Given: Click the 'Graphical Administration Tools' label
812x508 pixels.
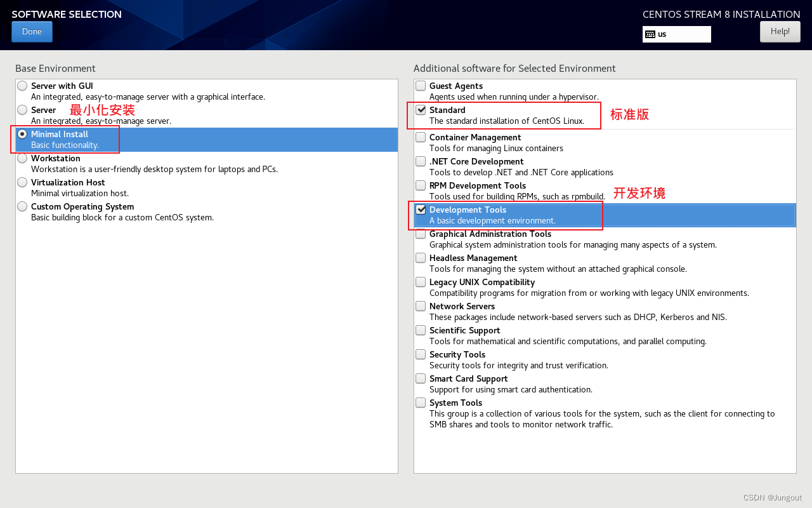Looking at the screenshot, I should (x=490, y=234).
